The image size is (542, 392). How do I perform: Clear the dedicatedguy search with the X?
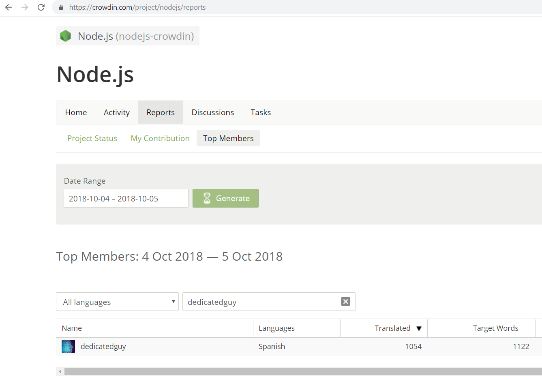pyautogui.click(x=346, y=302)
